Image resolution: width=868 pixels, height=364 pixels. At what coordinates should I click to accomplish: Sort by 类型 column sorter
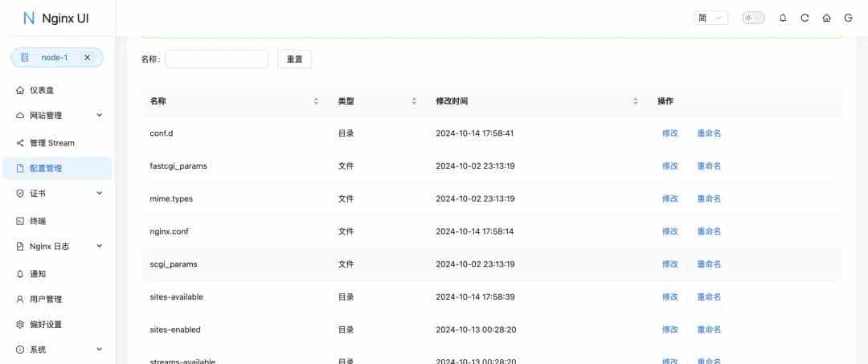414,101
